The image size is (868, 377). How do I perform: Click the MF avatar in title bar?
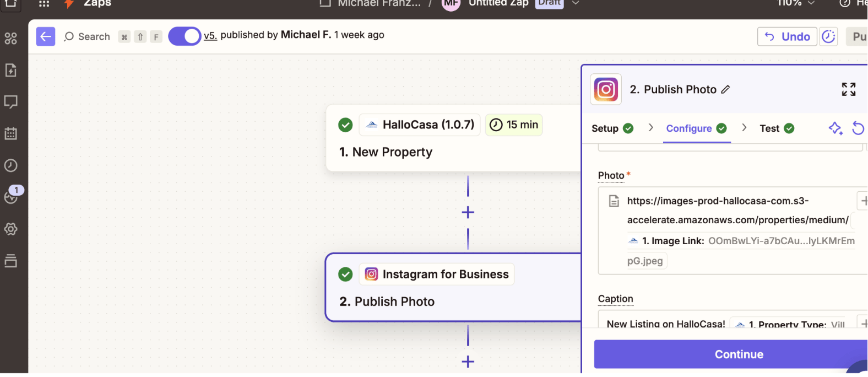(451, 3)
